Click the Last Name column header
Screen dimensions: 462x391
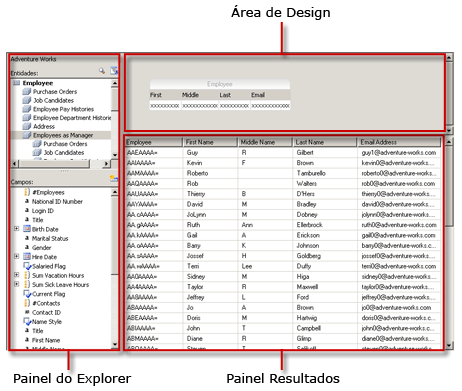pyautogui.click(x=325, y=142)
